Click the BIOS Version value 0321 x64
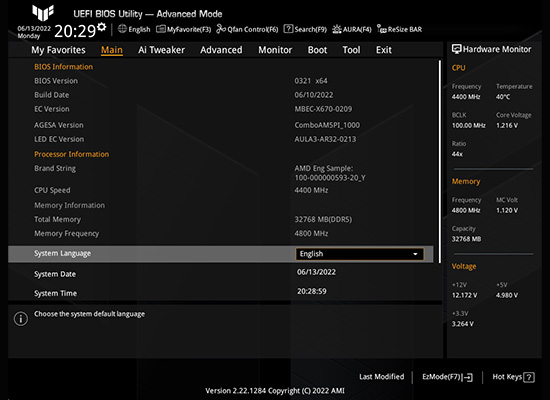Viewport: 550px width, 400px height. point(311,81)
